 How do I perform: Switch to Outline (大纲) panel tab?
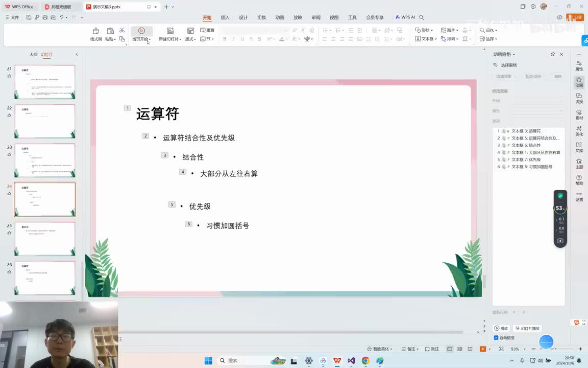33,55
